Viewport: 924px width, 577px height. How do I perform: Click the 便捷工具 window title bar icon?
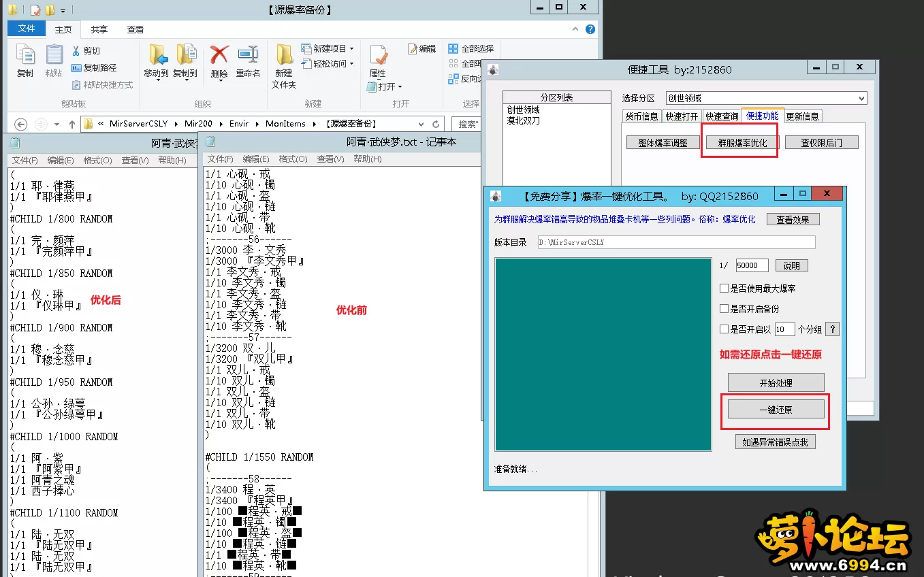[x=494, y=69]
